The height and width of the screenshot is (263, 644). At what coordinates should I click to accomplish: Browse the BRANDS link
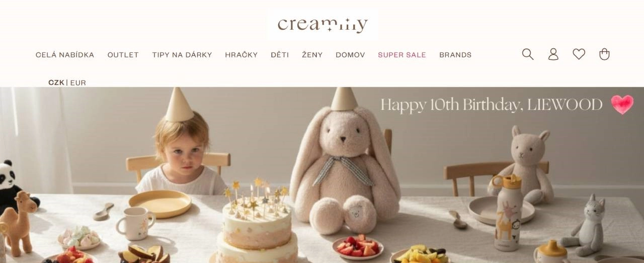(455, 55)
